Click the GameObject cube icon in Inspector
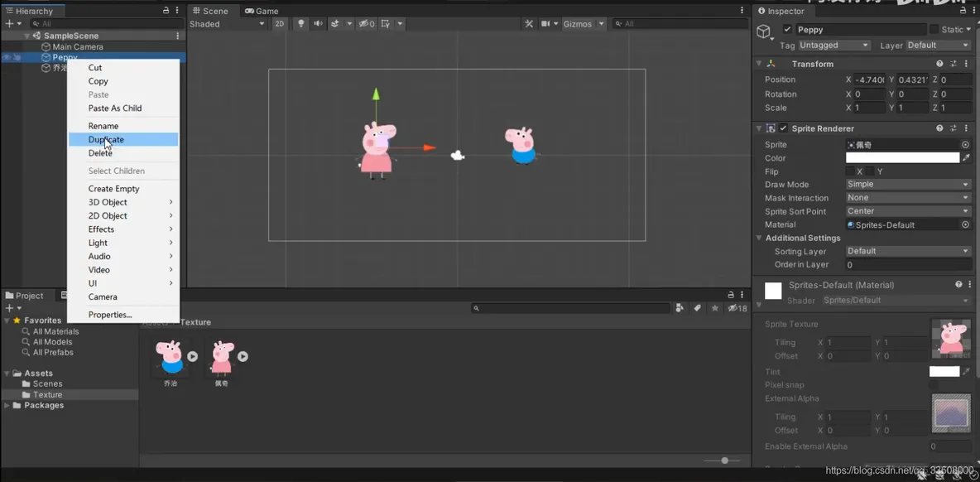 pos(765,32)
